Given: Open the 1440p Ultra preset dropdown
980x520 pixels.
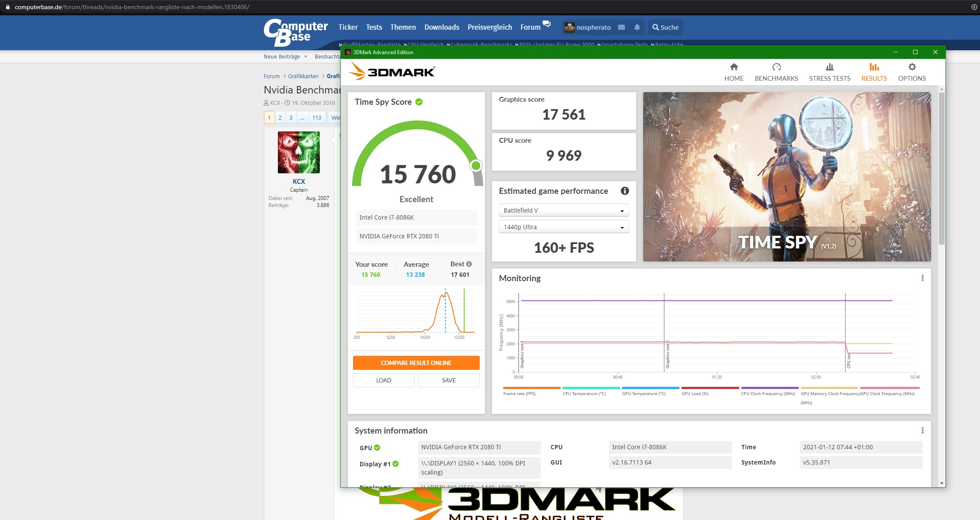Looking at the screenshot, I should (564, 227).
